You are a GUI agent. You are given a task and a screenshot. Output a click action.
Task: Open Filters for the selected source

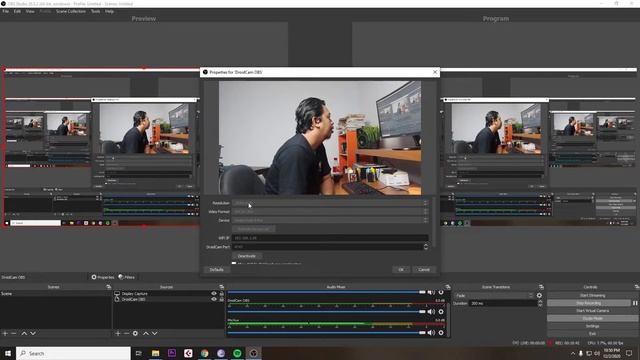[127, 277]
